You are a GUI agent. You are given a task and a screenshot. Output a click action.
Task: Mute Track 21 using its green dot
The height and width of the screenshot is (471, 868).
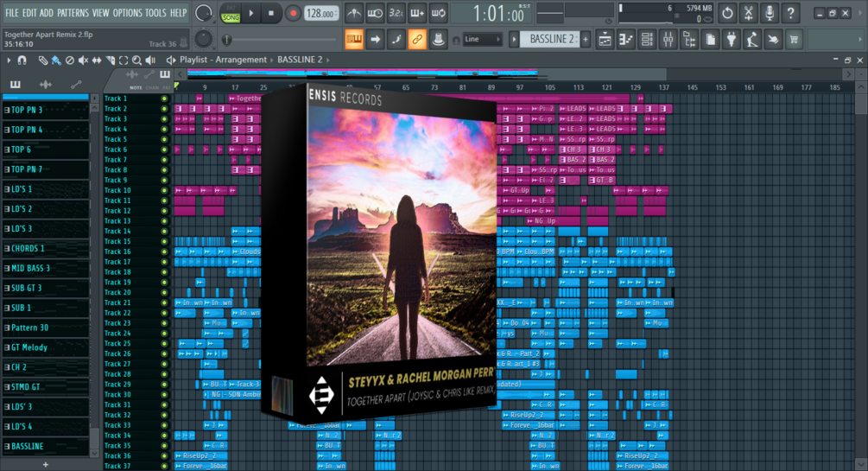(x=164, y=302)
